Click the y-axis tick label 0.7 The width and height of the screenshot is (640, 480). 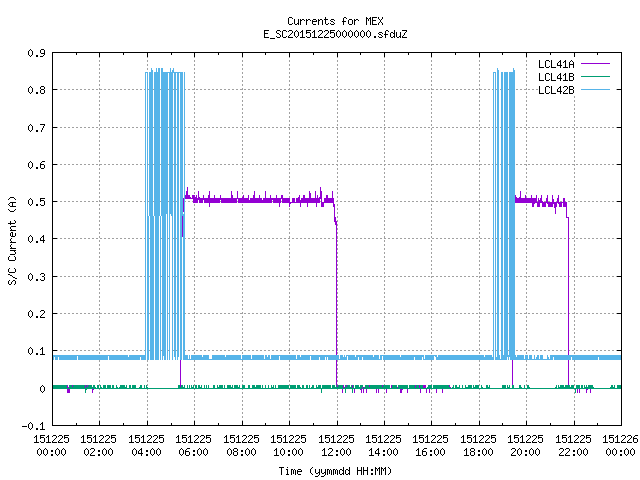[36, 128]
